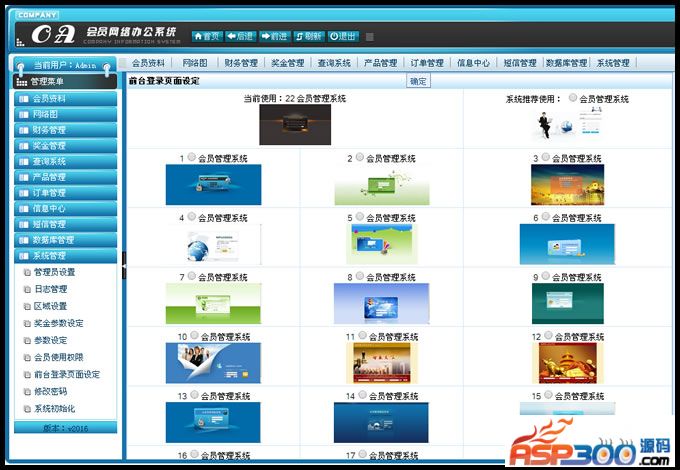This screenshot has height=470, width=680.
Task: Choose the 系统推荐使用 recommended template radio
Action: (572, 98)
